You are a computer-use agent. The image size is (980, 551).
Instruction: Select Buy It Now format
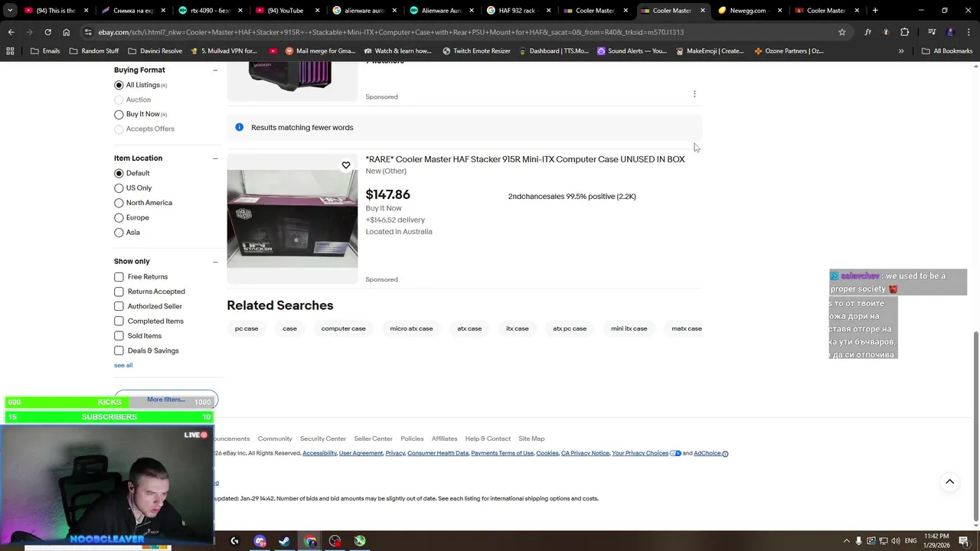pyautogui.click(x=119, y=114)
